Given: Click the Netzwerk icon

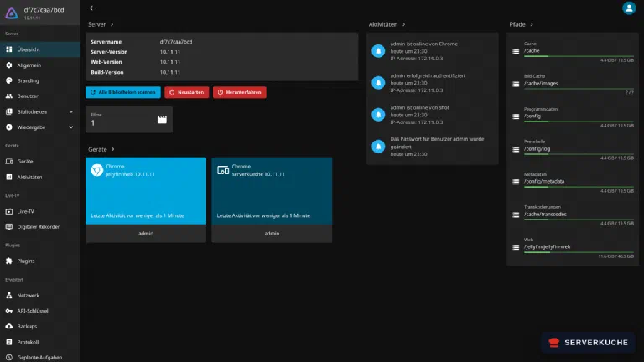Looking at the screenshot, I should coord(9,296).
